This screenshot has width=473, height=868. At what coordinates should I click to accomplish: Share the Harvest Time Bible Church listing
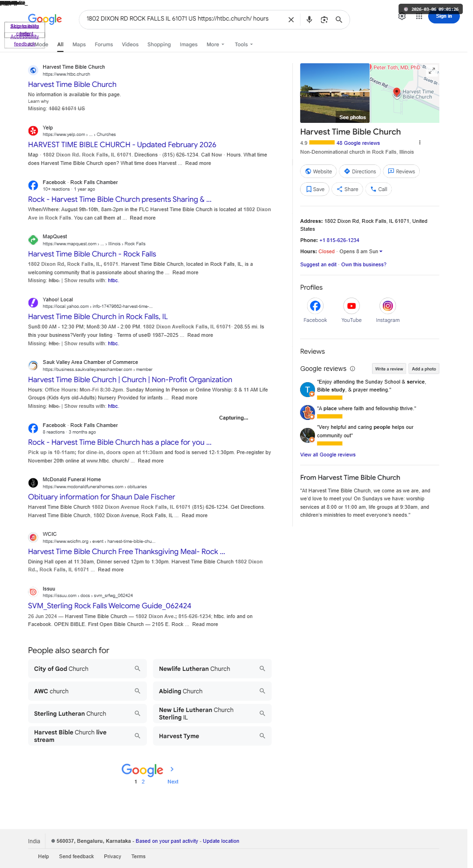[x=347, y=189]
